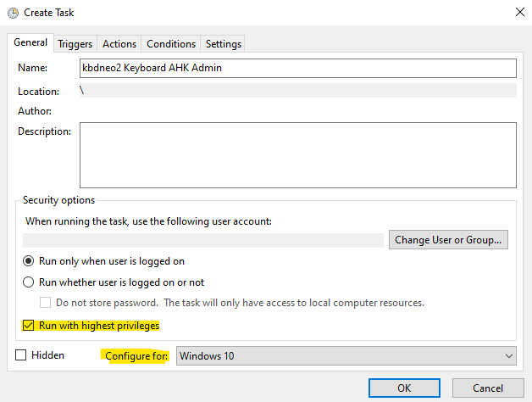Click into the Description text area
Viewport: 532px width, 402px height.
(298, 155)
